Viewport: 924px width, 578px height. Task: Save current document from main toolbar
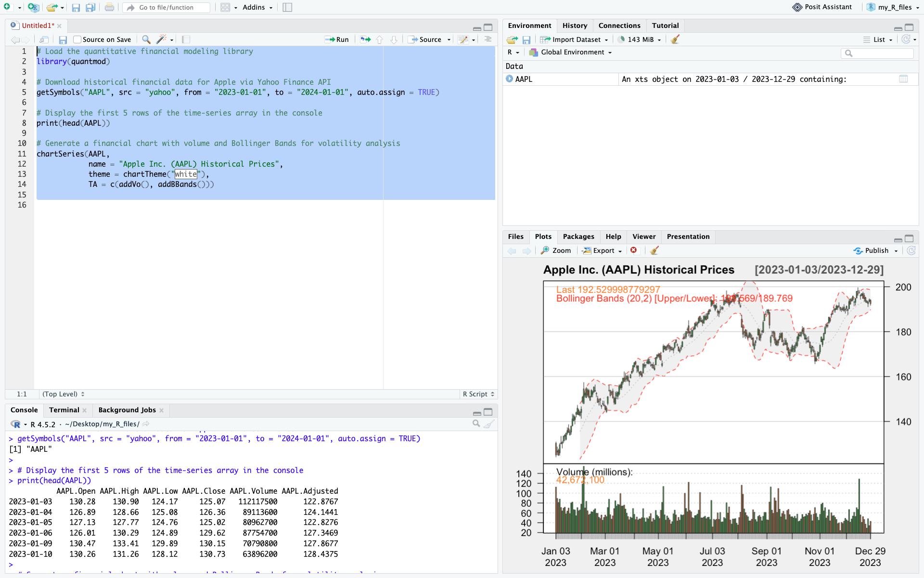tap(76, 7)
